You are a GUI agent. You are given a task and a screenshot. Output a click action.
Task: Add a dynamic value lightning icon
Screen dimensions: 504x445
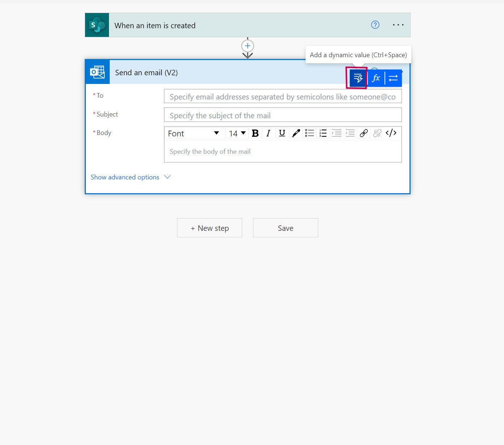coord(358,78)
